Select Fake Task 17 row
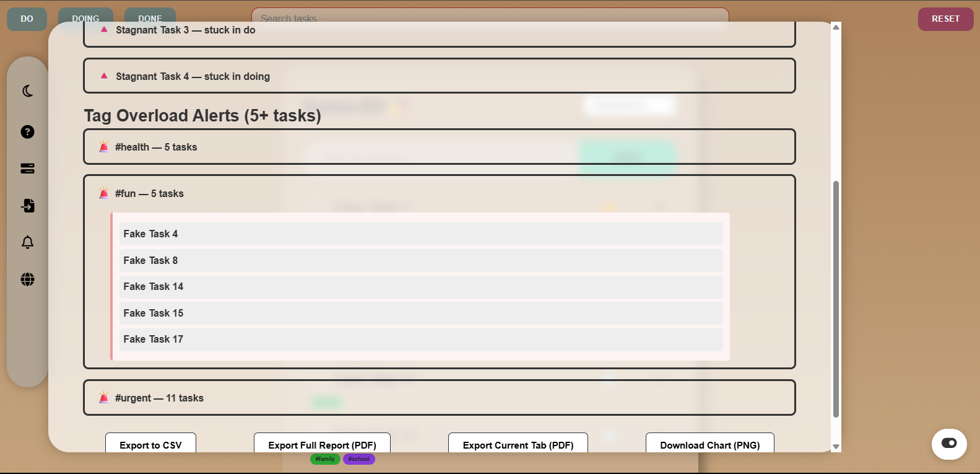Image resolution: width=980 pixels, height=474 pixels. 421,339
